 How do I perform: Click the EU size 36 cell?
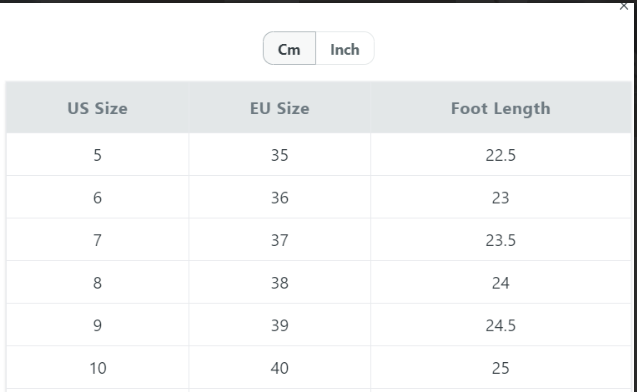click(280, 197)
